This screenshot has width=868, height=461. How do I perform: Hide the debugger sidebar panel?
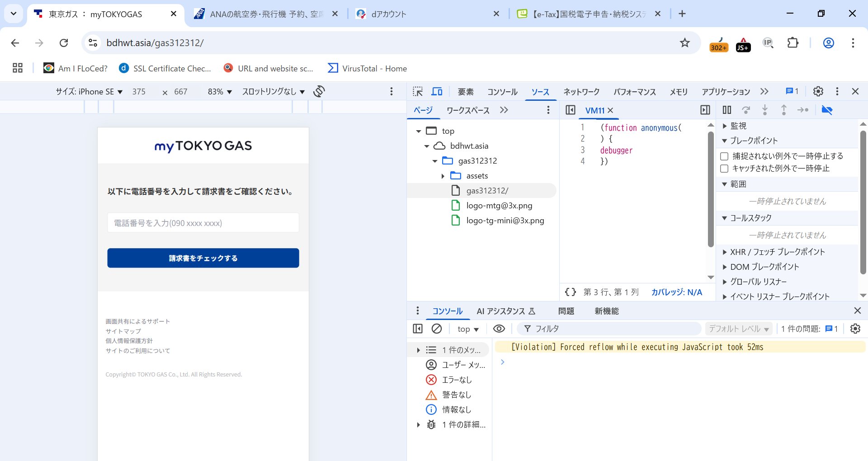[x=705, y=110]
